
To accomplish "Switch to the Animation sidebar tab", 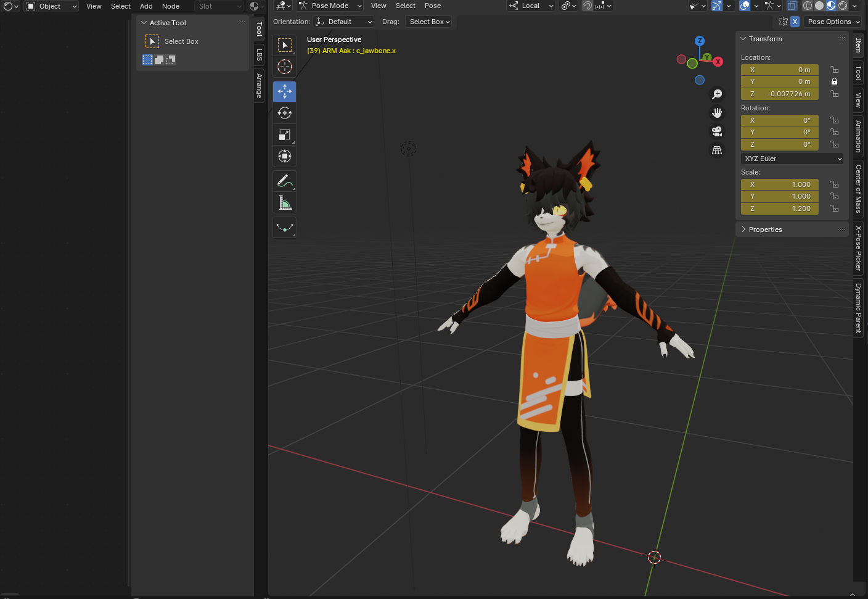I will click(x=858, y=136).
